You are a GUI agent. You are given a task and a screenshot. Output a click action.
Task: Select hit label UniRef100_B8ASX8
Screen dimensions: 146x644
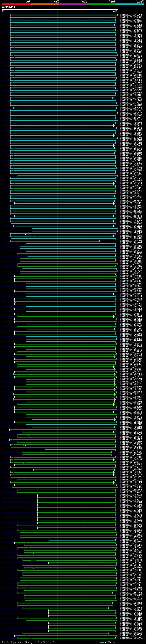click(x=131, y=633)
